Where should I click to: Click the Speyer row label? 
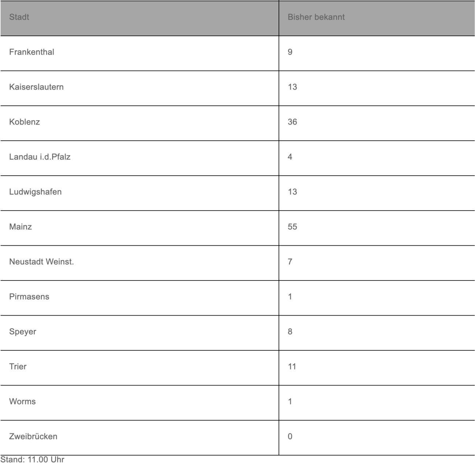[x=23, y=332]
